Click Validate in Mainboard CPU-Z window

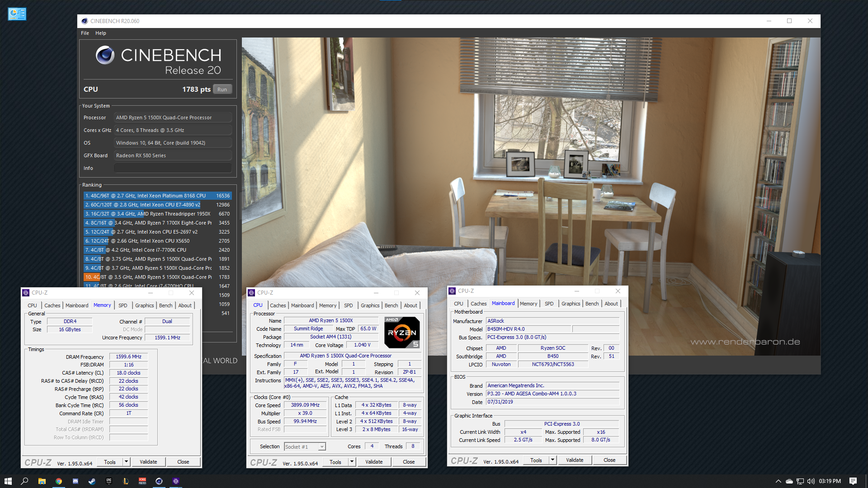575,460
